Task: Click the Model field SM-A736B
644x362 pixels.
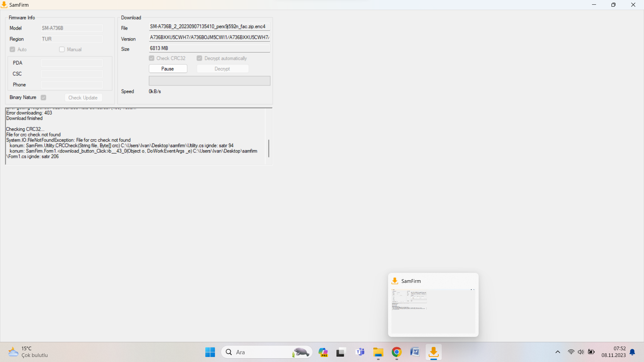Action: 72,28
